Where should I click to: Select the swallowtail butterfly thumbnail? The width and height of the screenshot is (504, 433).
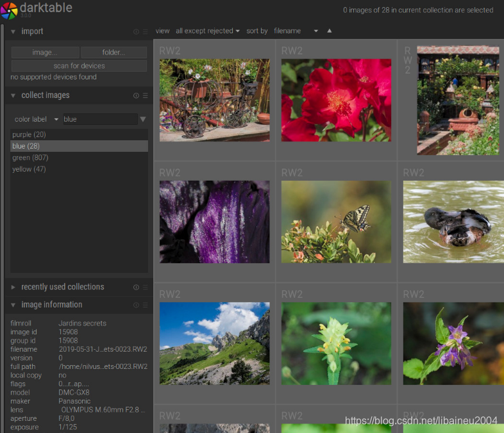coord(336,222)
